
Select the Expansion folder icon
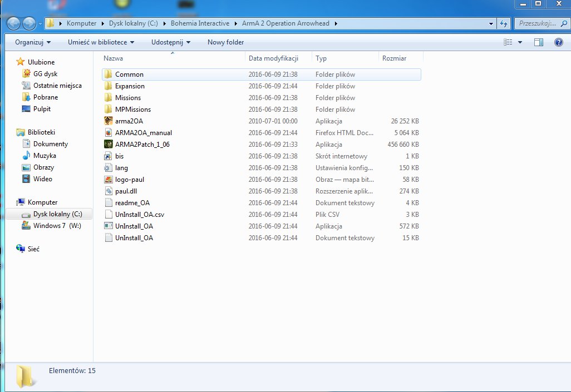pos(108,86)
